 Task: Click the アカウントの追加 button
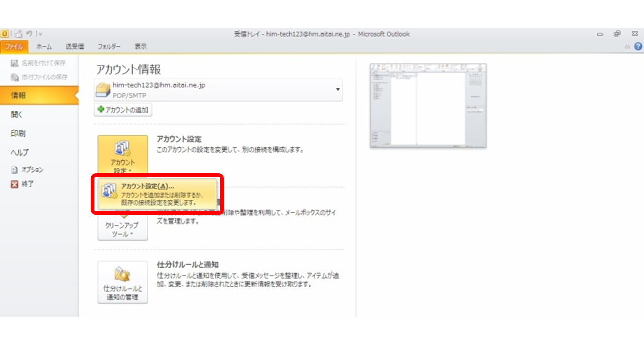point(123,110)
